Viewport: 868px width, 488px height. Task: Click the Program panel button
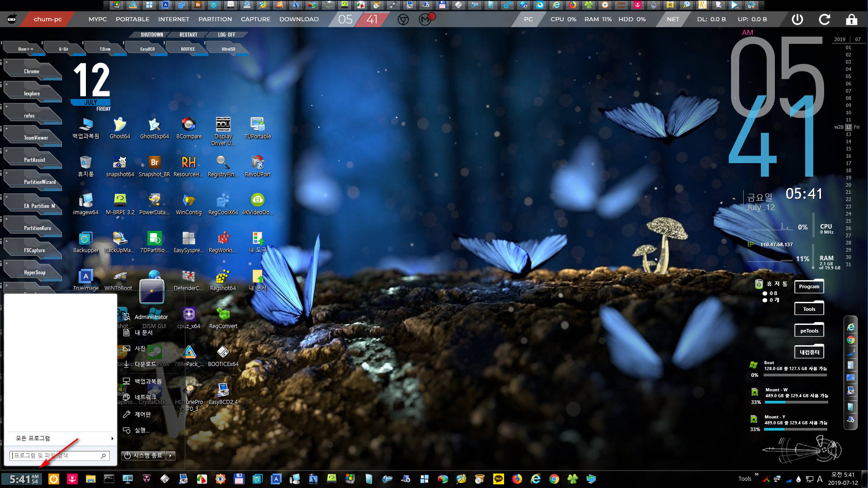point(809,286)
